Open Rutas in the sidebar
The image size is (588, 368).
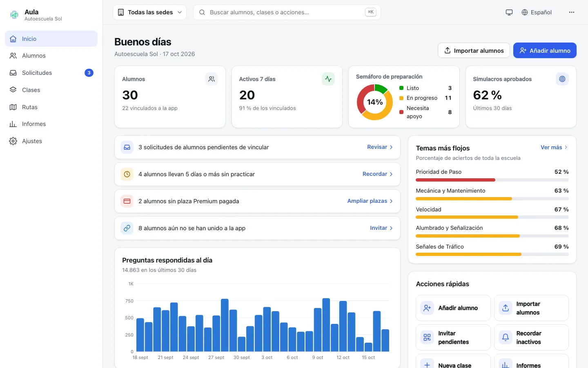coord(51,107)
